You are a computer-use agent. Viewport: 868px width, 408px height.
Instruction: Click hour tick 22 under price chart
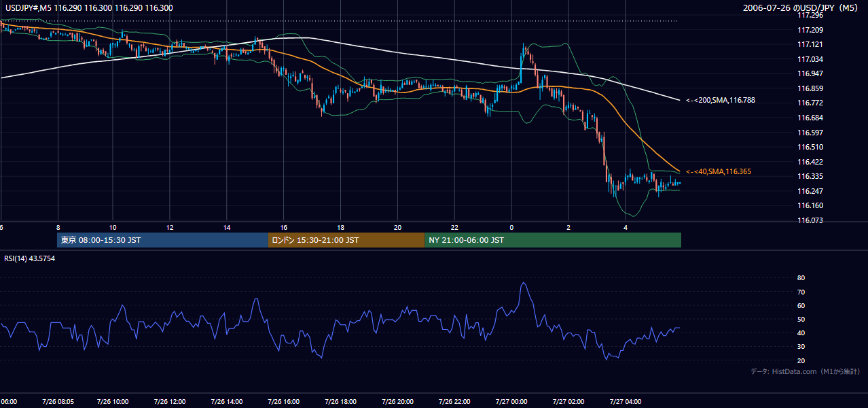point(455,228)
